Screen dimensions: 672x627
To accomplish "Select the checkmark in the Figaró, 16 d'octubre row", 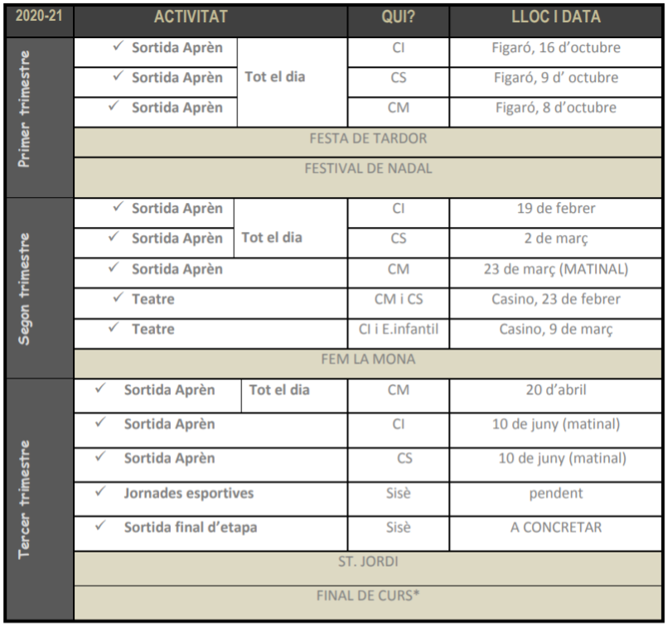I will (x=118, y=46).
